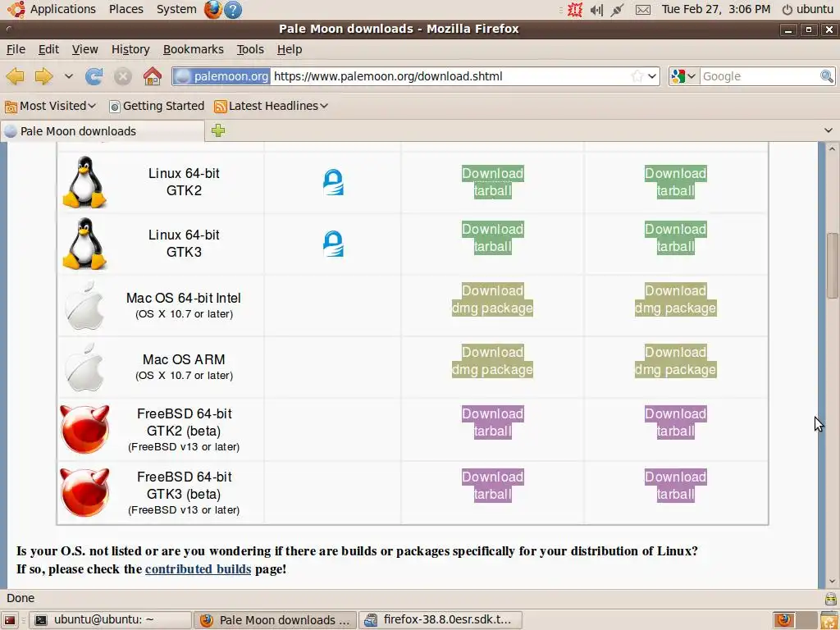
Task: Open the Ubuntu Applications menu
Action: tap(52, 9)
